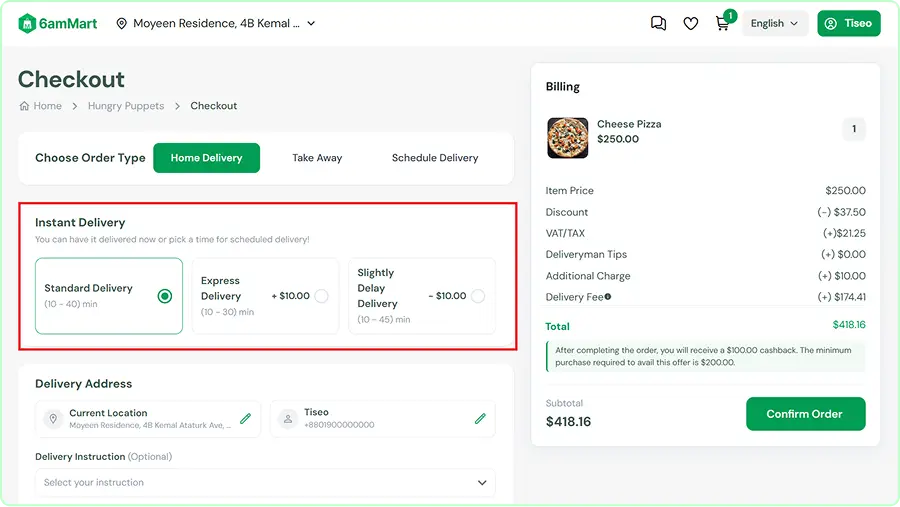Open the delivery instruction dropdown
Screen dimensions: 900x507
tap(265, 483)
